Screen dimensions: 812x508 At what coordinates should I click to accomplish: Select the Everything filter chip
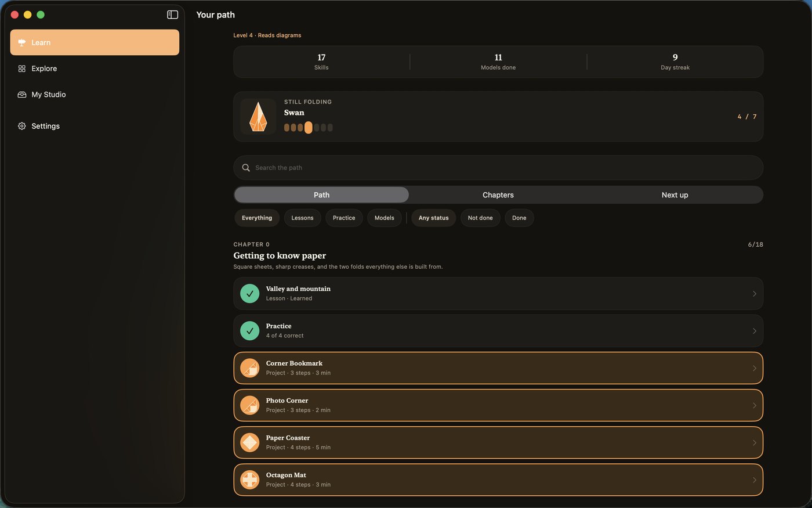tap(257, 218)
